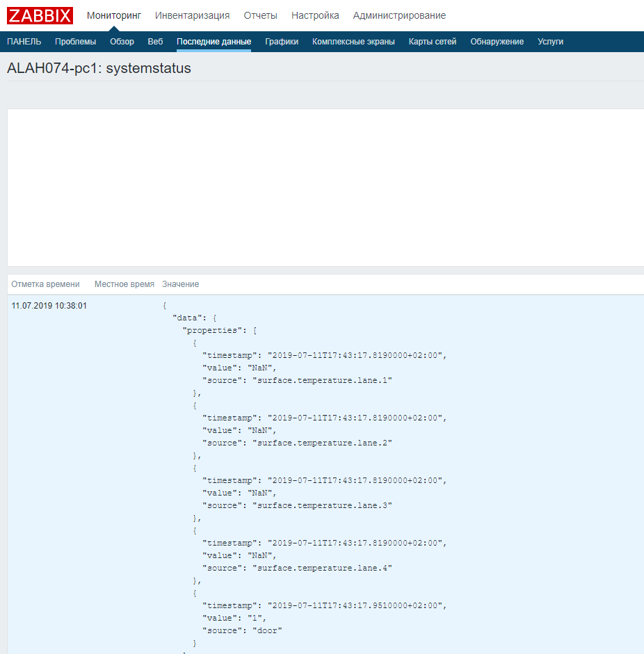Open the Отчеты menu
The height and width of the screenshot is (654, 644).
point(260,15)
